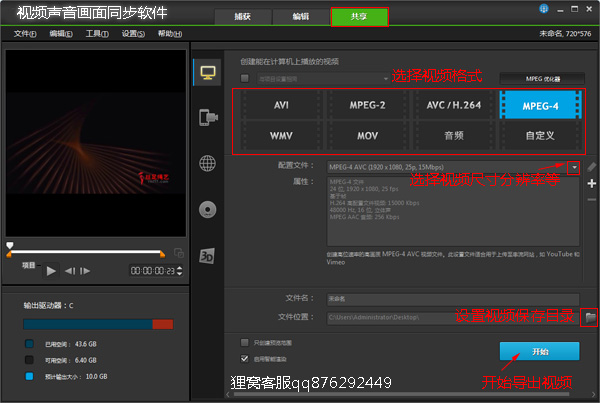Switch to the 共享 share tab

pyautogui.click(x=359, y=16)
